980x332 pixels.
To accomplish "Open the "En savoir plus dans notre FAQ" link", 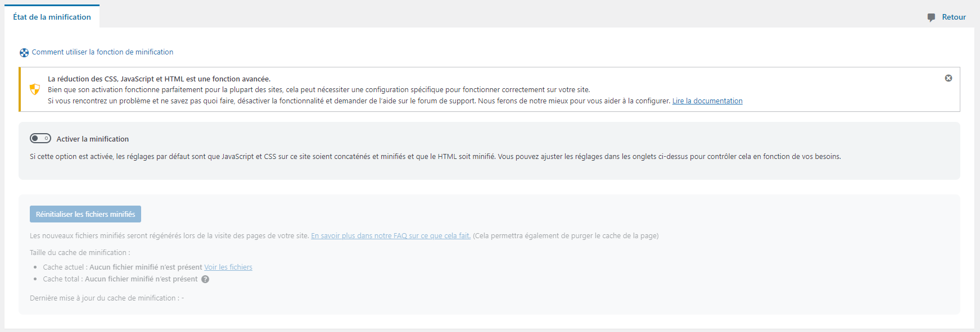I will [390, 236].
